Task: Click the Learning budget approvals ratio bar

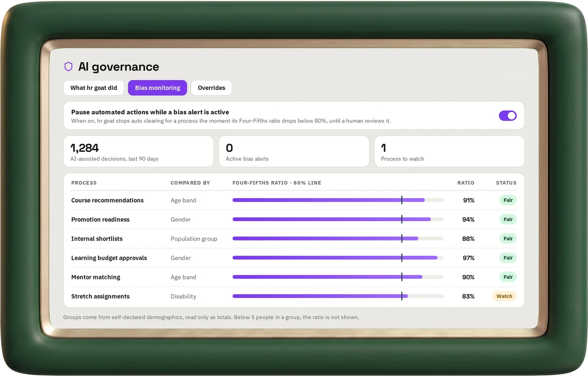Action: [x=338, y=258]
